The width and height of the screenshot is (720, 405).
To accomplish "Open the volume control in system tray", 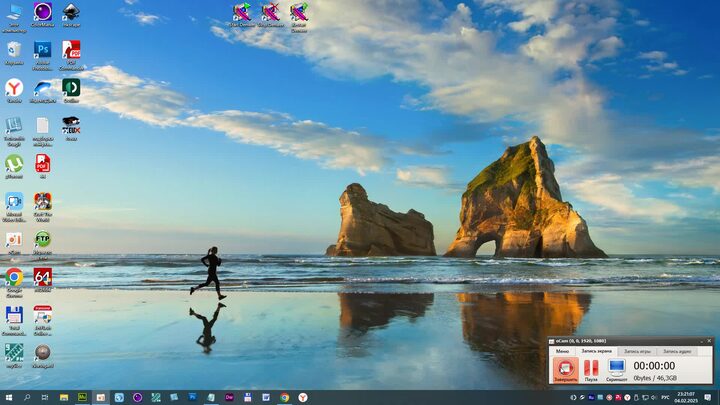I will tap(654, 398).
